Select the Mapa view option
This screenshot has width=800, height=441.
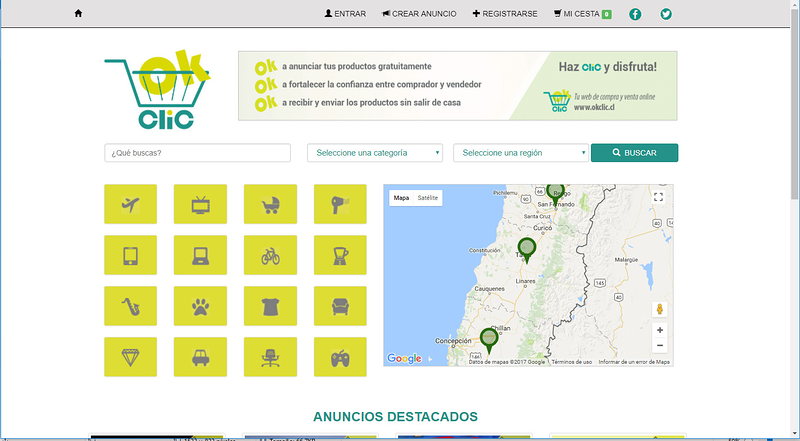[x=401, y=198]
